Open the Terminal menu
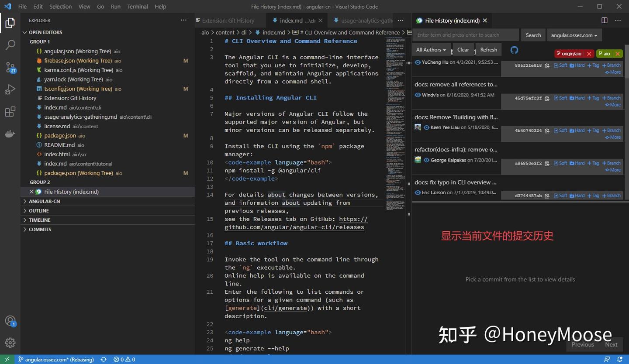The image size is (629, 364). 137,7
